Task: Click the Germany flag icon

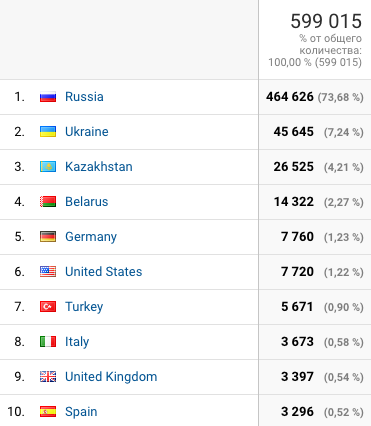Action: [48, 237]
